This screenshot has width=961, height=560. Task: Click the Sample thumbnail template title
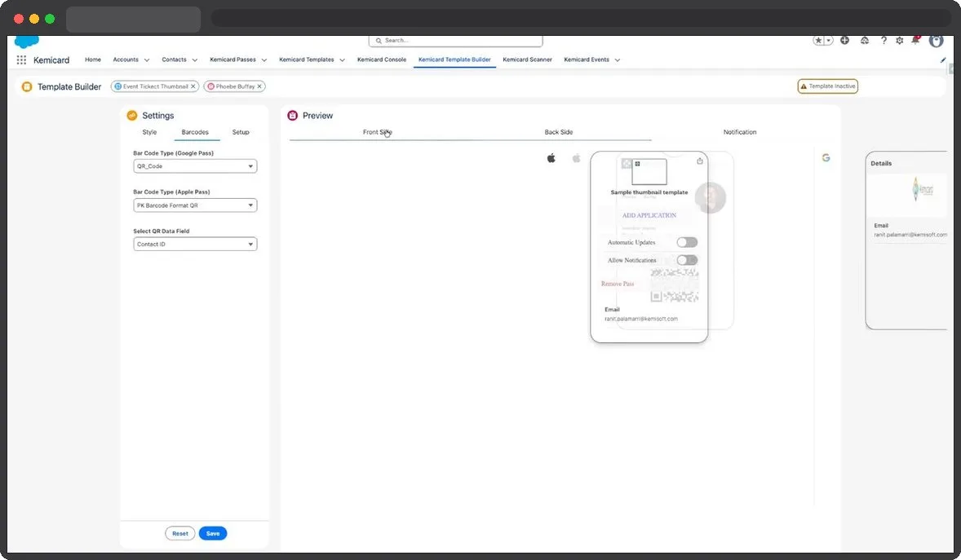pyautogui.click(x=649, y=192)
